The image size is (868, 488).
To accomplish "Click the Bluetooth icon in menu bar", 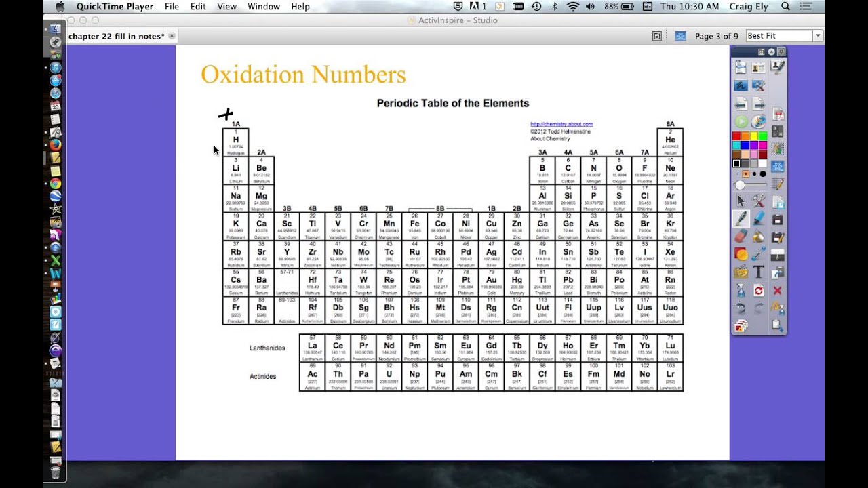I will click(x=554, y=7).
